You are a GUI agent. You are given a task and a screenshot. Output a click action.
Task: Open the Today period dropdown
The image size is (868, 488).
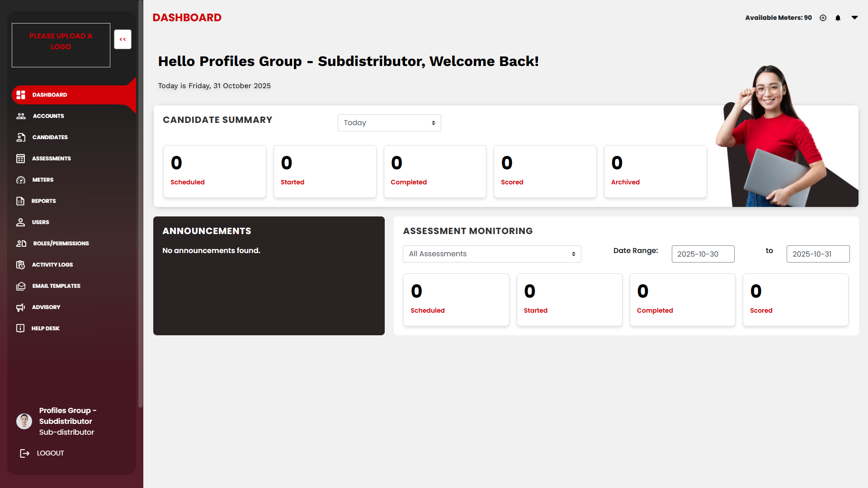pos(389,123)
